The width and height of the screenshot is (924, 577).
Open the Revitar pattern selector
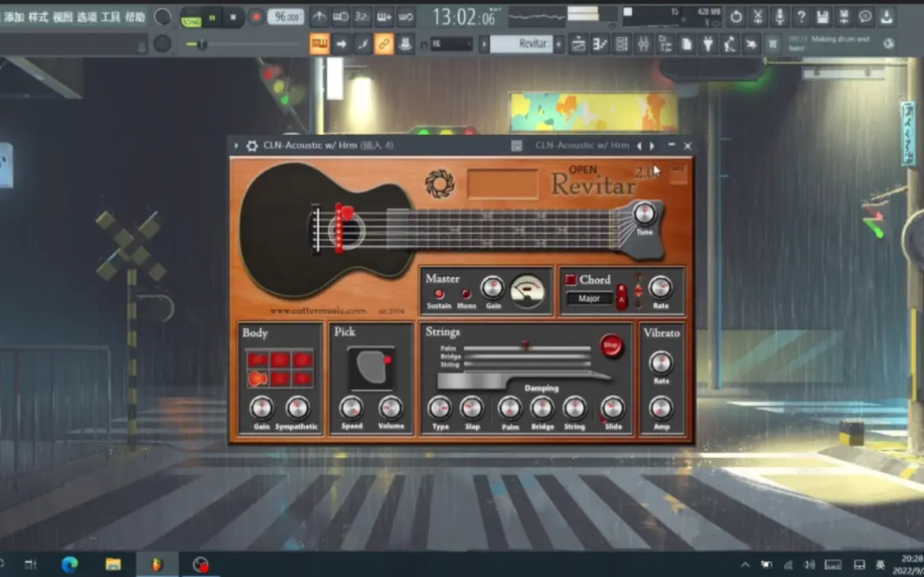click(521, 44)
